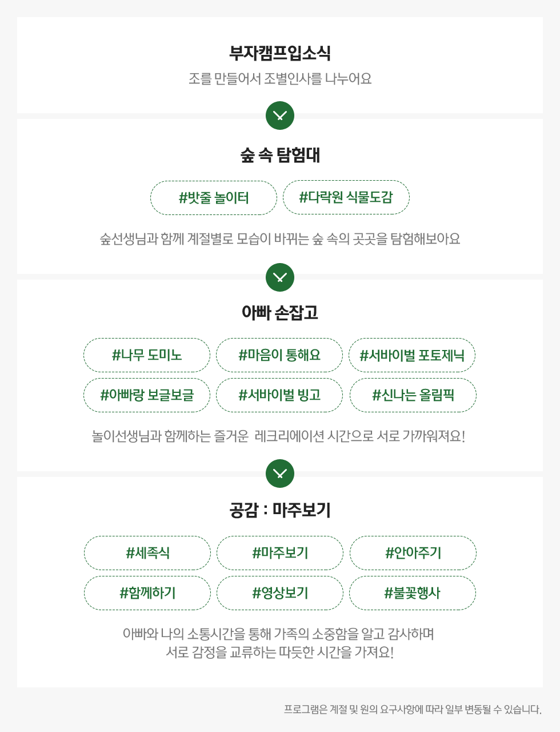This screenshot has height=732, width=560.
Task: Select the #함께하기 tag
Action: (147, 593)
